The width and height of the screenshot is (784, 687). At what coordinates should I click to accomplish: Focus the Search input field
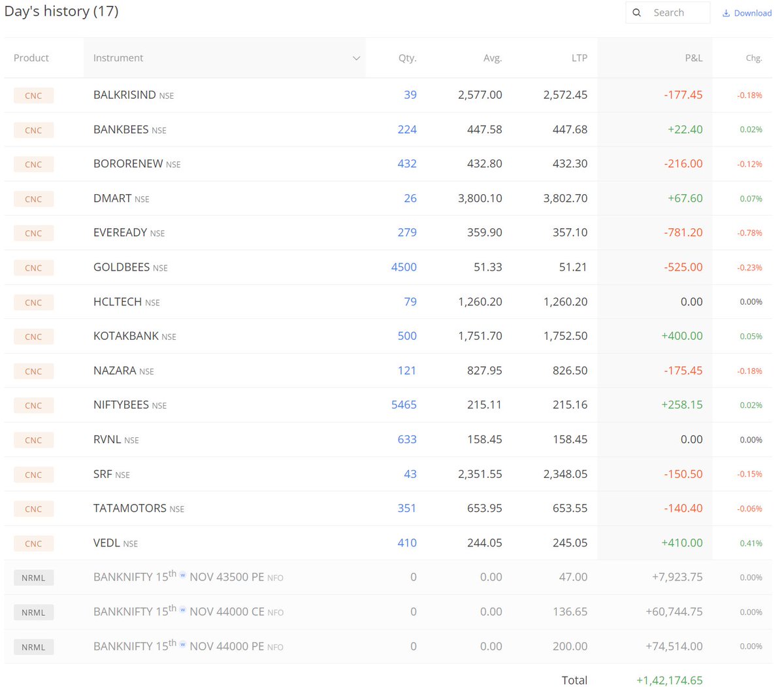(x=668, y=12)
